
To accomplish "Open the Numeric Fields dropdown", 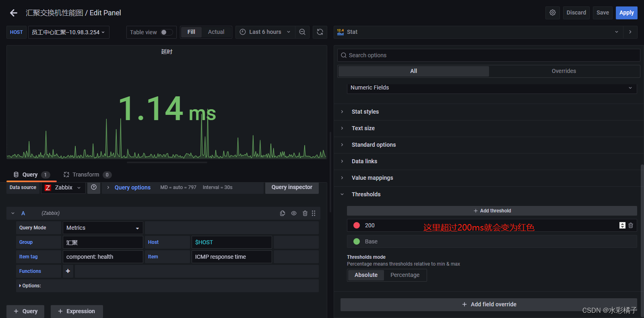I will (492, 87).
